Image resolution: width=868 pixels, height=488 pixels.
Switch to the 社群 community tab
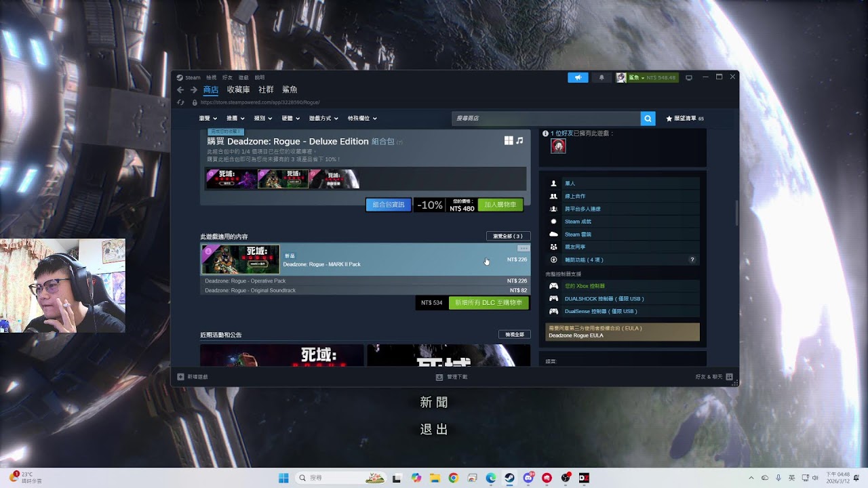pos(267,89)
